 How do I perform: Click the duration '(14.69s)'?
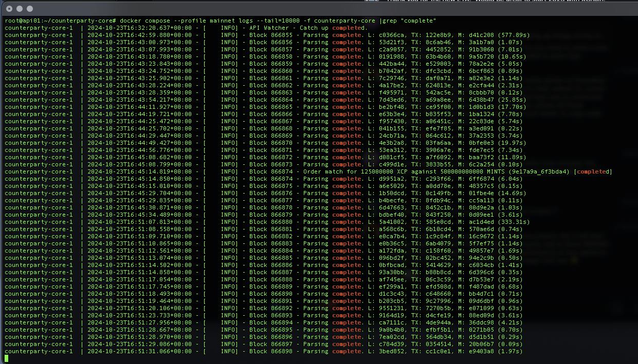coord(512,193)
